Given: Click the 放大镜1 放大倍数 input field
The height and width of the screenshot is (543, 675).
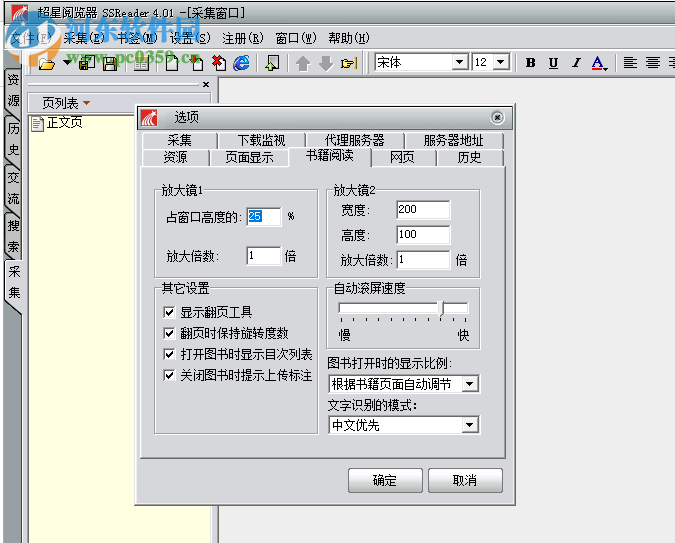Looking at the screenshot, I should (x=264, y=256).
